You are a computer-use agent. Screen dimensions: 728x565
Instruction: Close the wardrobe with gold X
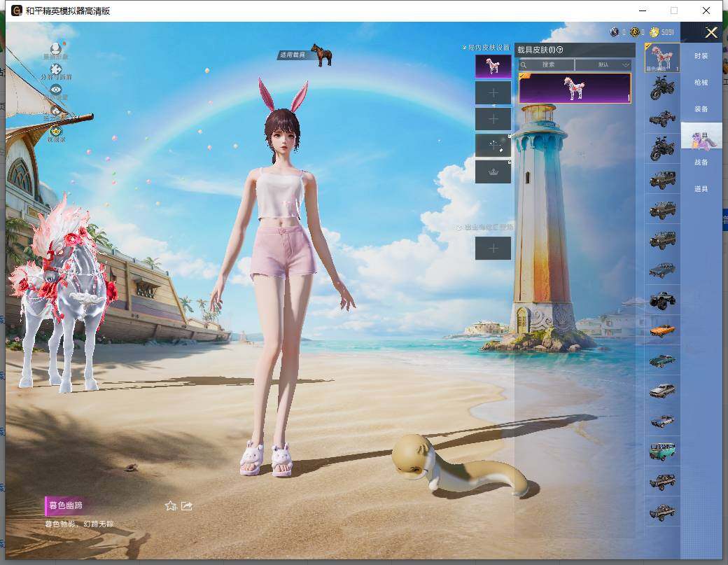coord(710,32)
